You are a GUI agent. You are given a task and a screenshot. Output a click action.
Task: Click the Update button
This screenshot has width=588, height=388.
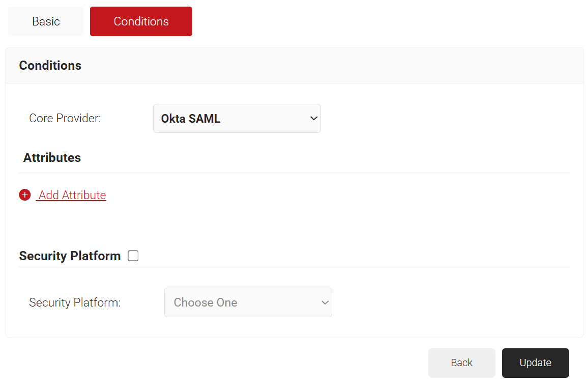[535, 363]
